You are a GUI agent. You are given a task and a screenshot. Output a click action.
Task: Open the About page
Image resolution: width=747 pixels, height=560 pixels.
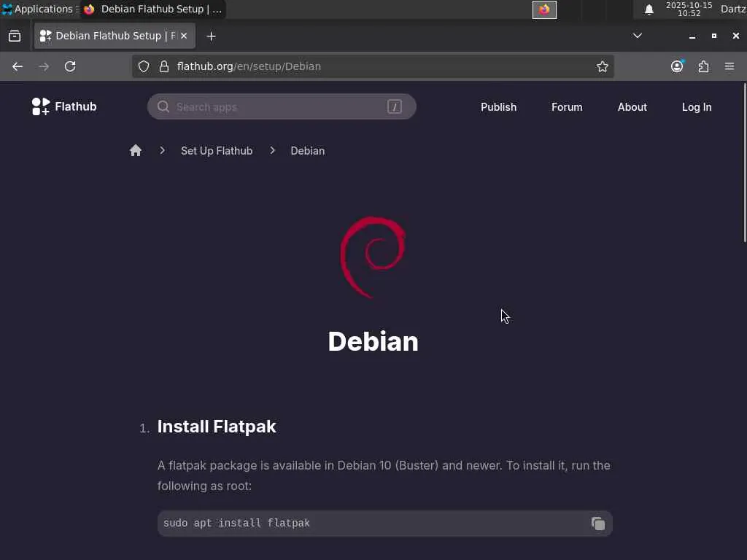pyautogui.click(x=632, y=107)
